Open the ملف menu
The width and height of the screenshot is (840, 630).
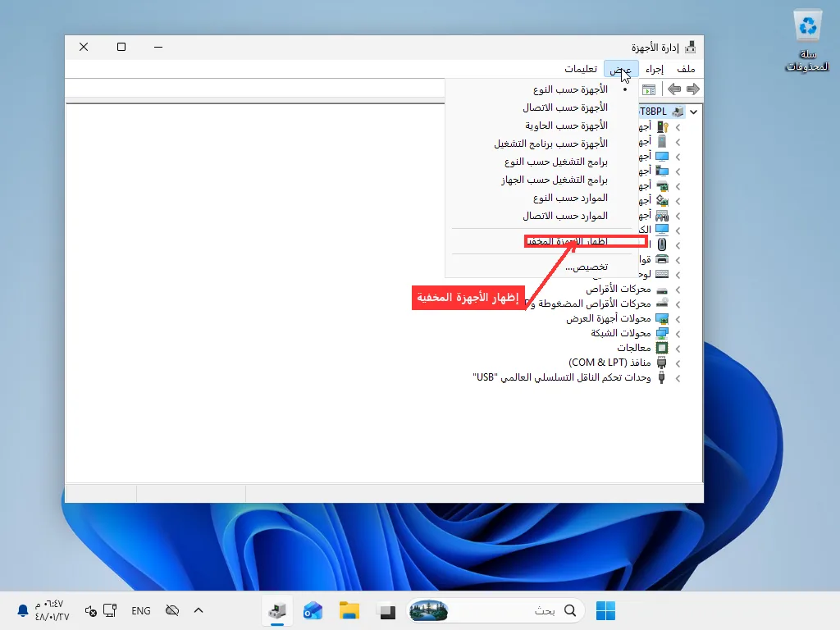[686, 69]
